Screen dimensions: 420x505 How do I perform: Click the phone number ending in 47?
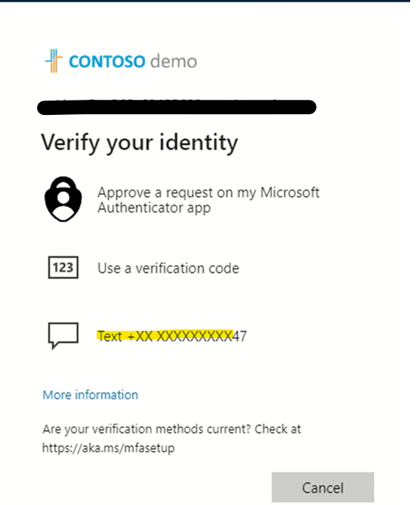[x=187, y=336]
